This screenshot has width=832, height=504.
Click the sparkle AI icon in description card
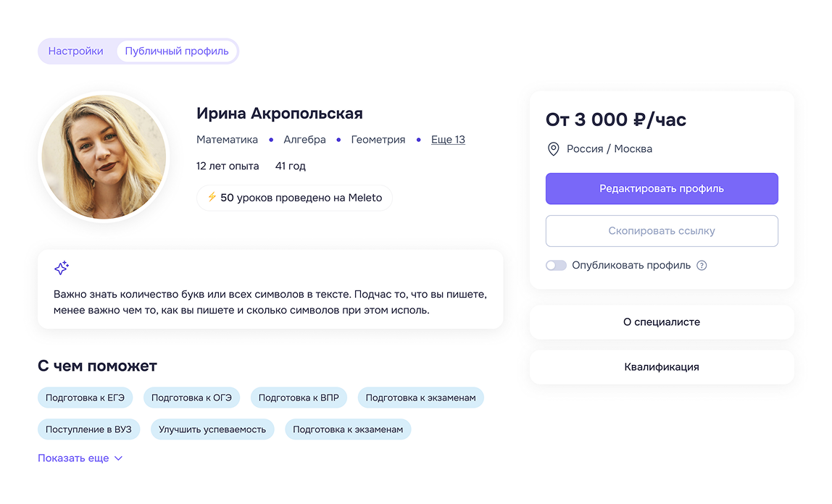pos(62,268)
